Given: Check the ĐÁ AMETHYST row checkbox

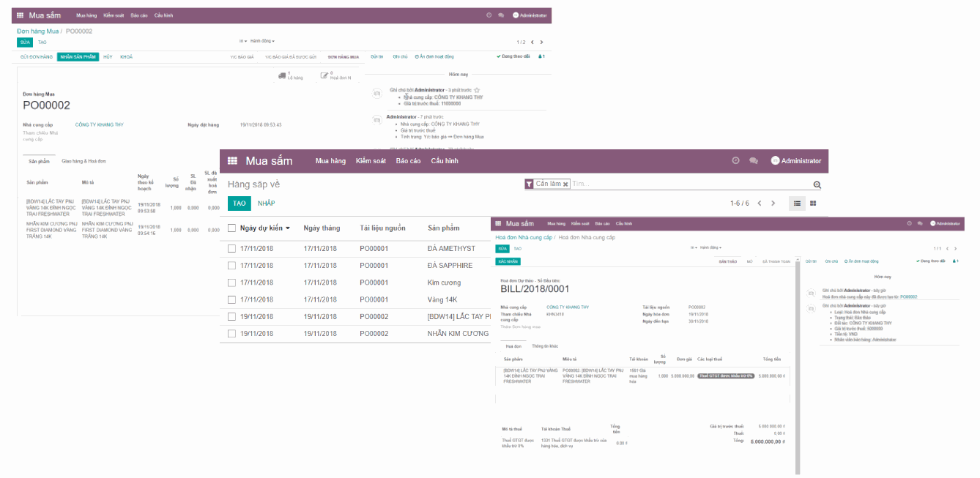Looking at the screenshot, I should click(232, 248).
